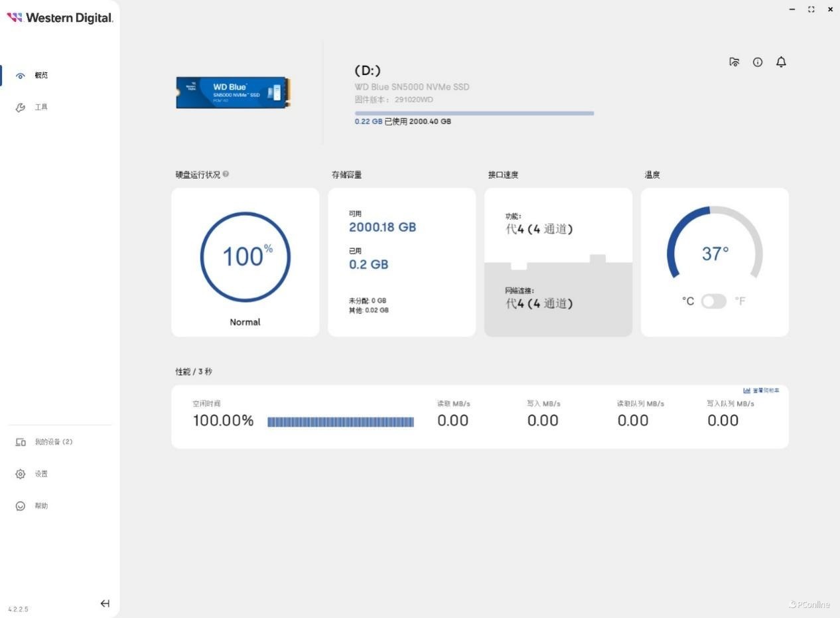The height and width of the screenshot is (618, 840).
Task: Click the 帮助 help smiley icon
Action: click(21, 506)
